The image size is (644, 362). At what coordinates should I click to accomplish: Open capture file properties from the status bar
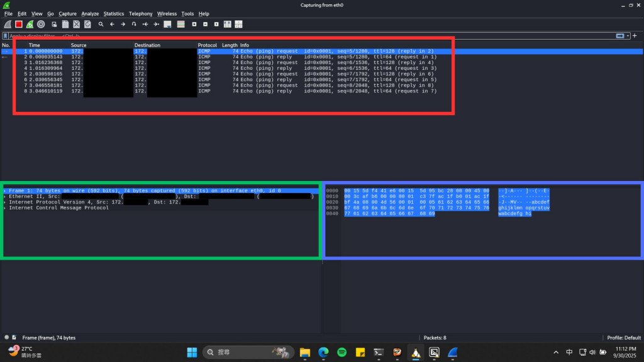14,337
